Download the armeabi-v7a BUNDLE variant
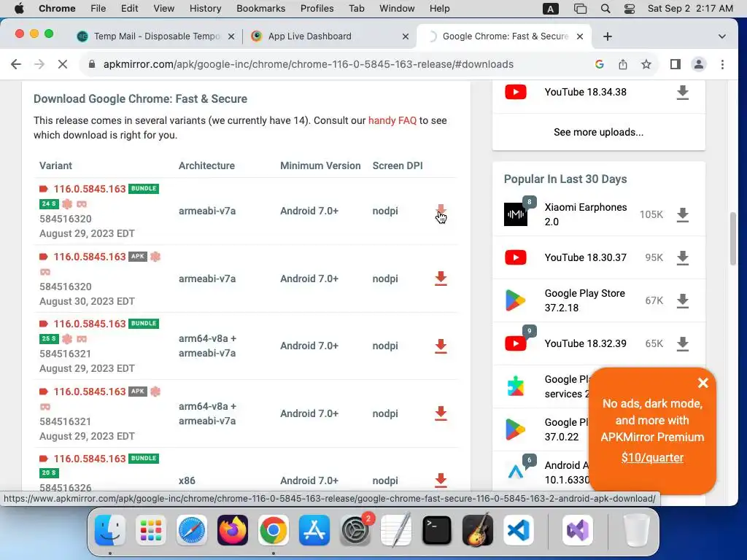The width and height of the screenshot is (747, 560). click(x=441, y=211)
